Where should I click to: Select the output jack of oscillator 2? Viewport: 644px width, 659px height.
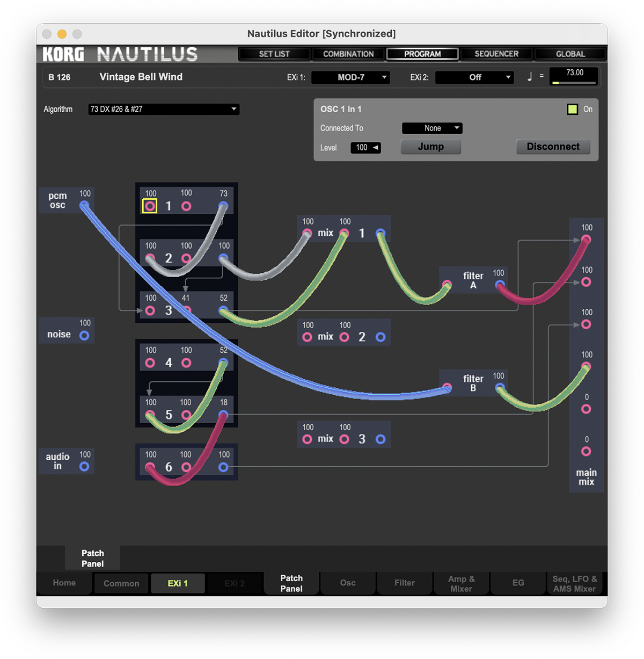pyautogui.click(x=223, y=258)
